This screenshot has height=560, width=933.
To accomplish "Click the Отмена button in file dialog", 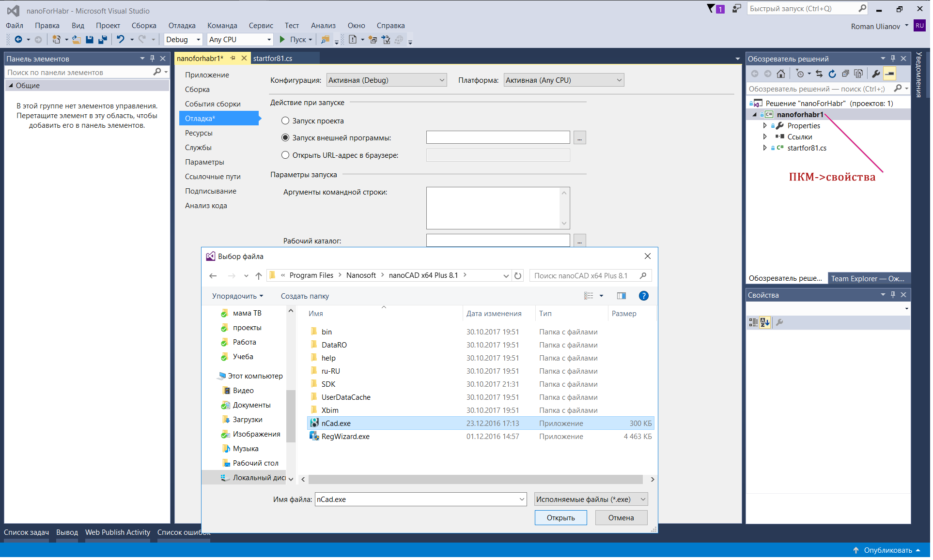I will tap(621, 518).
